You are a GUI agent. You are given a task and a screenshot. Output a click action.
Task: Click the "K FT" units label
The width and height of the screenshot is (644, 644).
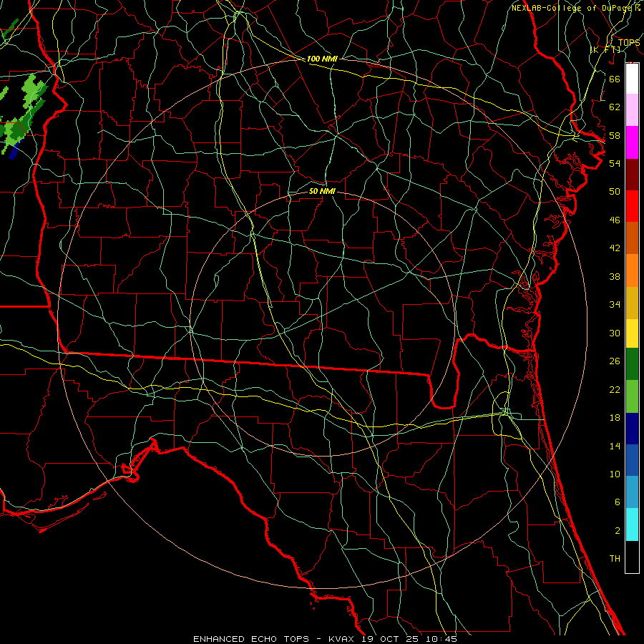[x=606, y=49]
